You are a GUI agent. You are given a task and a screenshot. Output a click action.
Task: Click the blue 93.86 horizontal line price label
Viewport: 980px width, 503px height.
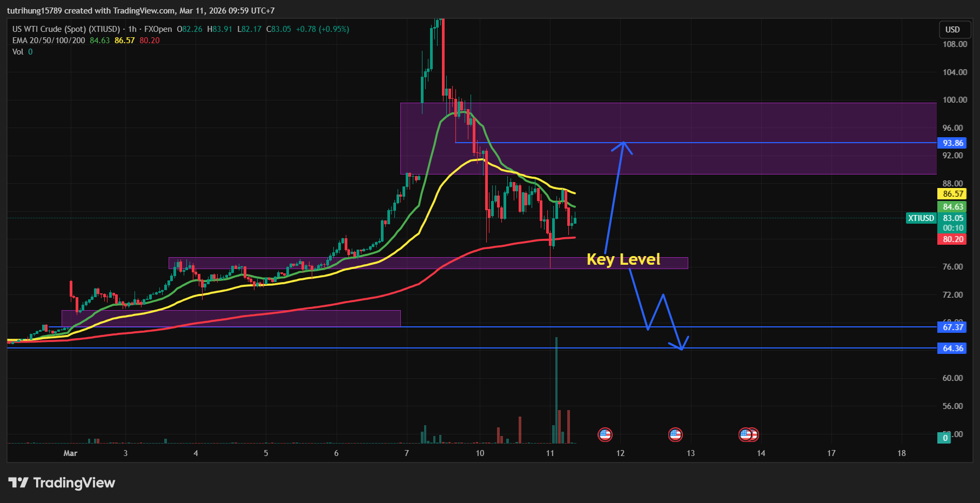tap(953, 143)
